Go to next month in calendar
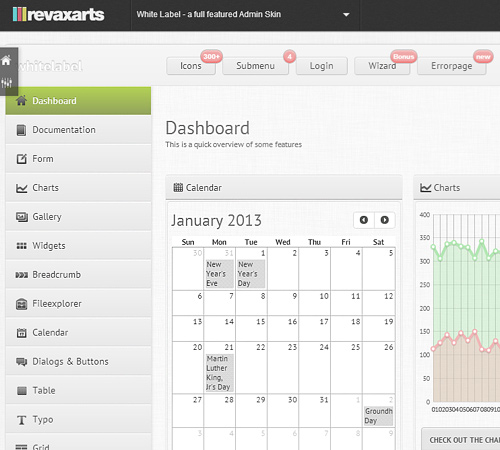This screenshot has height=450, width=500. point(385,220)
